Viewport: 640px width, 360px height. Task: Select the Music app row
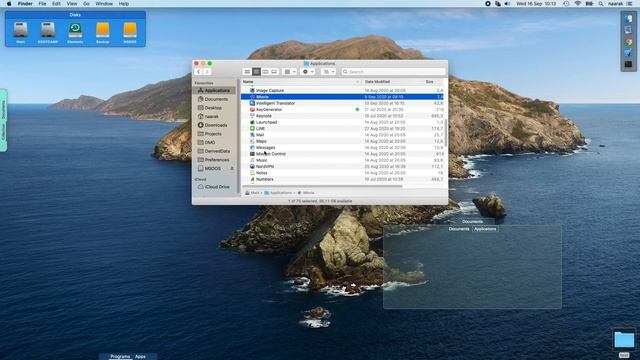pyautogui.click(x=342, y=160)
